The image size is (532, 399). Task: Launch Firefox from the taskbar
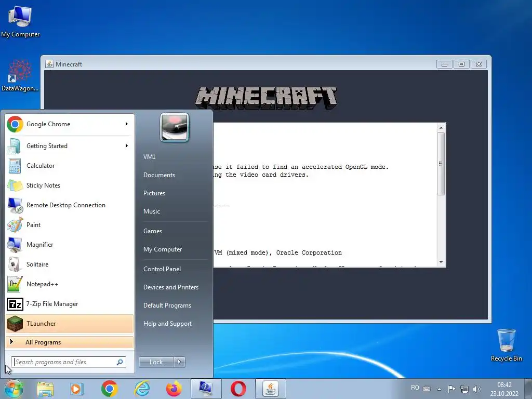click(174, 389)
